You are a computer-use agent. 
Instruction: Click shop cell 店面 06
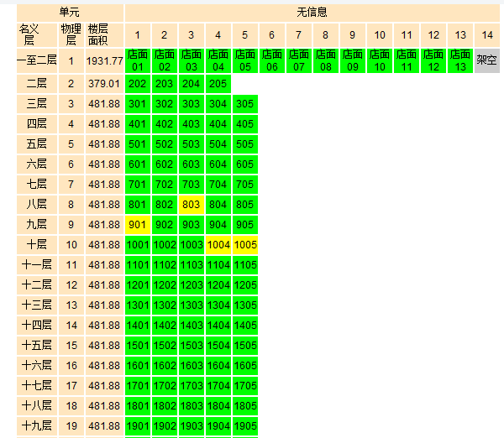(x=272, y=60)
